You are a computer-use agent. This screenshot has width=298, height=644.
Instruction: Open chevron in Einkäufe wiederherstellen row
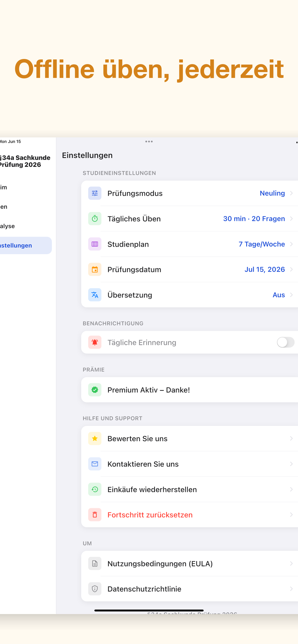[291, 489]
